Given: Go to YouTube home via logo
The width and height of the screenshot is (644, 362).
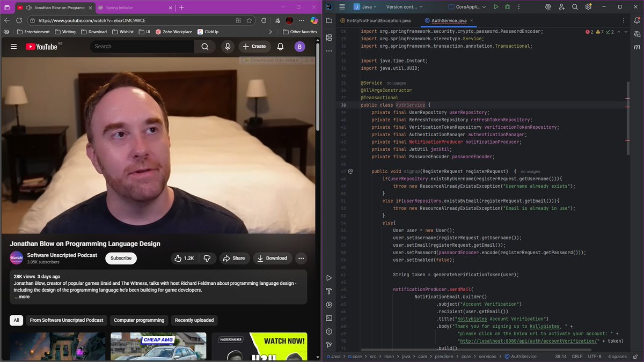Looking at the screenshot, I should (43, 47).
